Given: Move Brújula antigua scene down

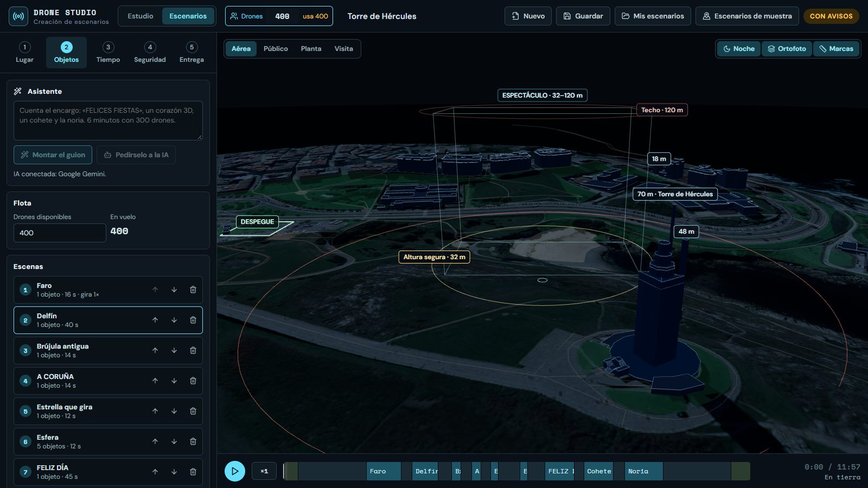Looking at the screenshot, I should point(174,350).
